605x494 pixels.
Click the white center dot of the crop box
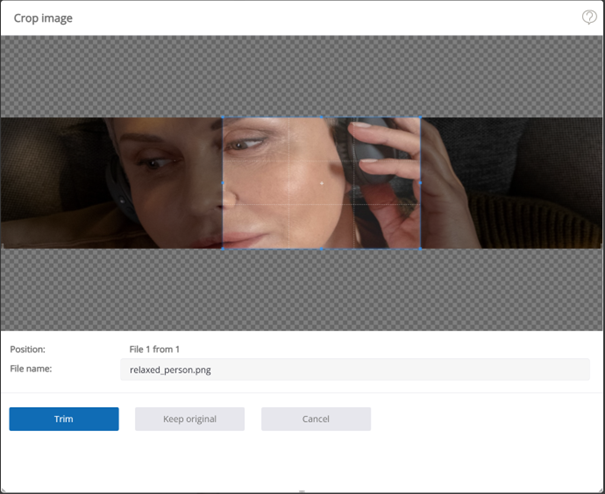[321, 184]
